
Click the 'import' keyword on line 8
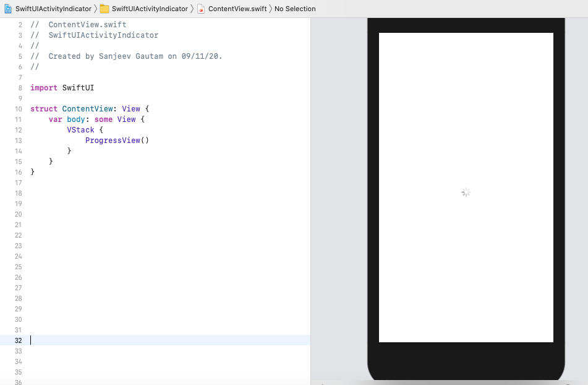[x=44, y=88]
